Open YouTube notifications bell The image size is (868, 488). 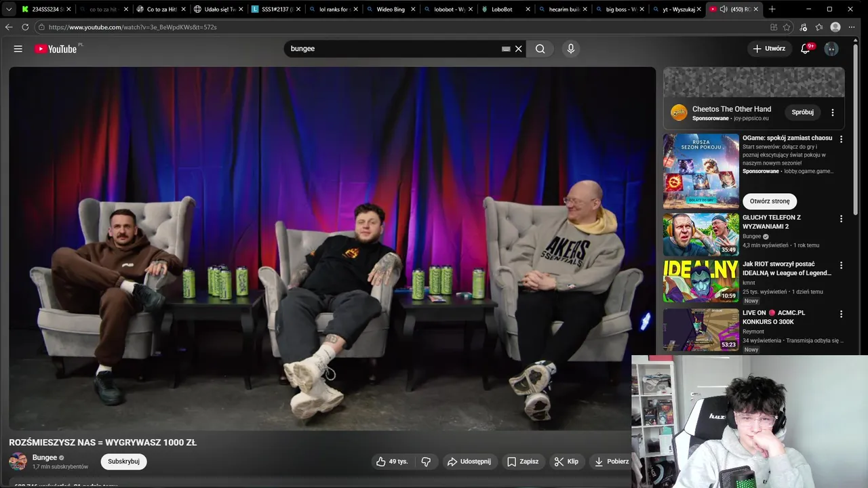tap(806, 49)
